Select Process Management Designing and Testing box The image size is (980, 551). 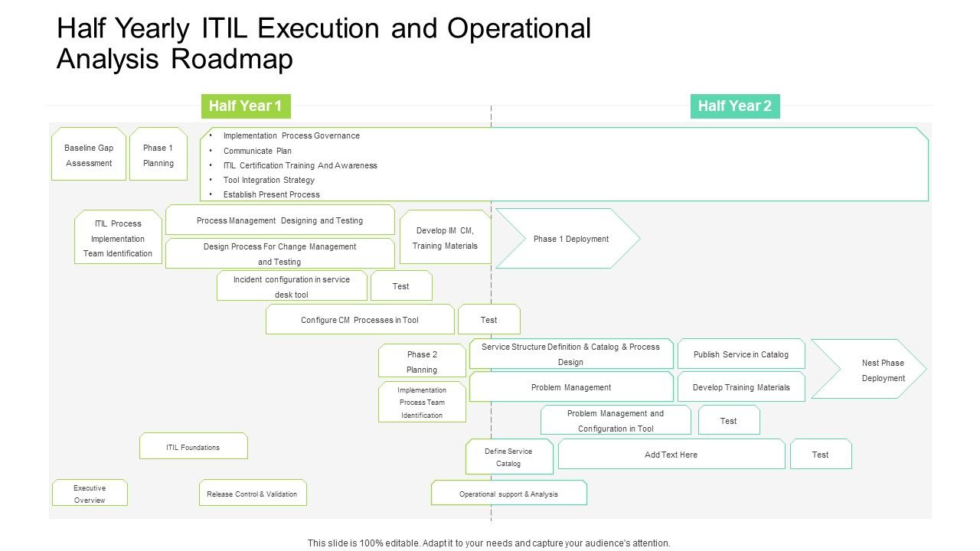tap(280, 220)
